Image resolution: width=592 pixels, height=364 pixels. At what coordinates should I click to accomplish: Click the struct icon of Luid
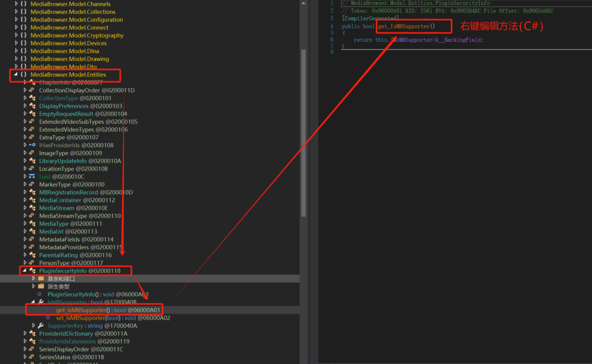32,177
